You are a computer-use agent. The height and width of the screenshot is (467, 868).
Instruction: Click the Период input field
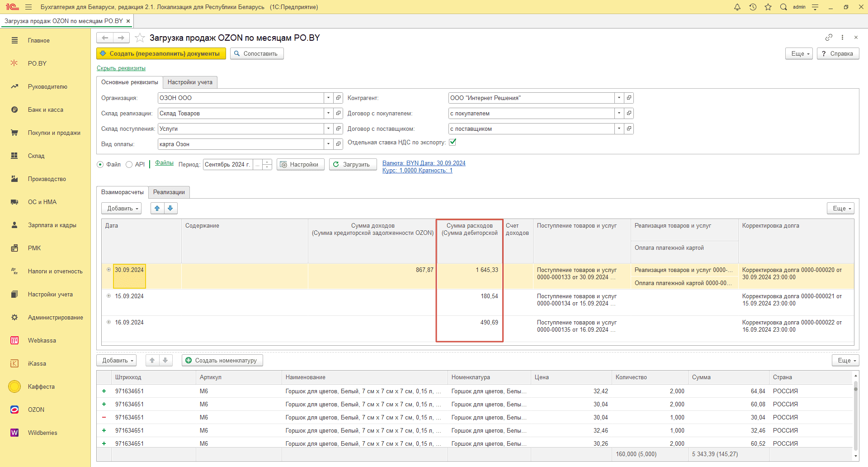coord(228,165)
